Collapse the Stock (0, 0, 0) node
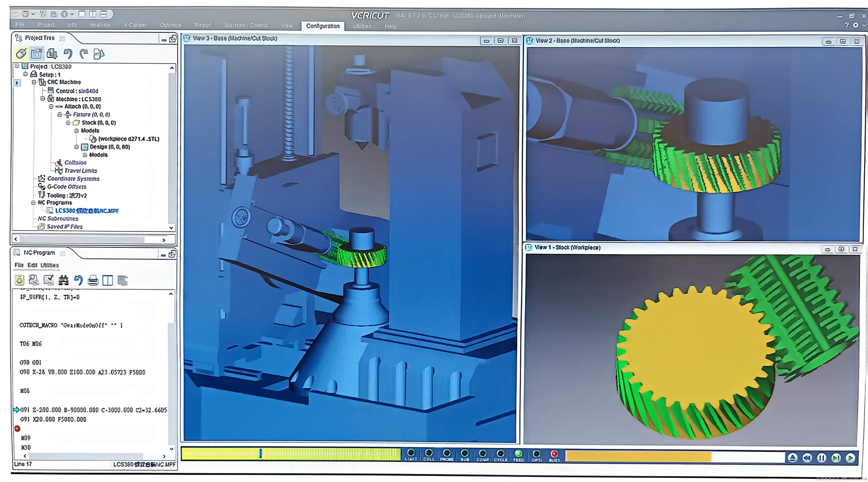 pyautogui.click(x=68, y=123)
